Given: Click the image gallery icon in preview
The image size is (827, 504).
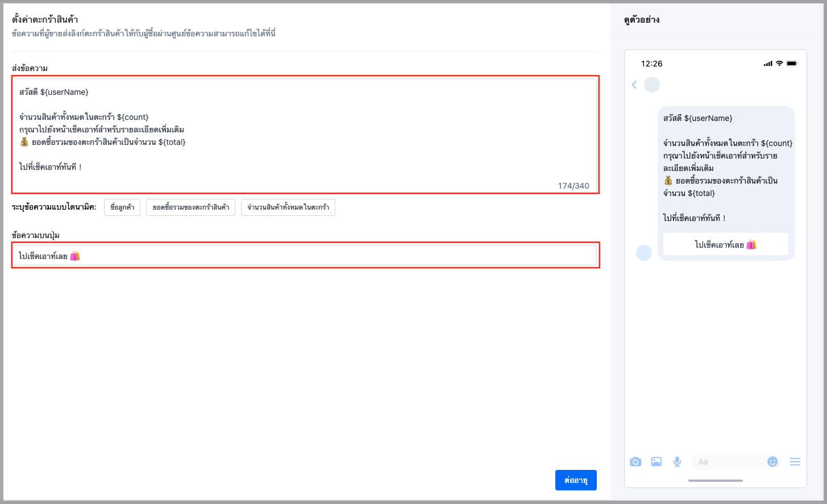Looking at the screenshot, I should (x=656, y=462).
